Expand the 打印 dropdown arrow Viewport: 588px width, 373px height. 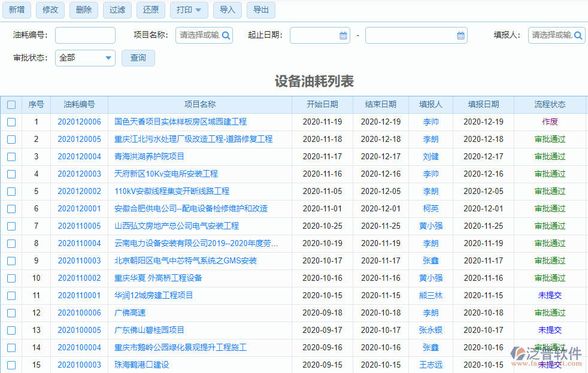tap(199, 10)
